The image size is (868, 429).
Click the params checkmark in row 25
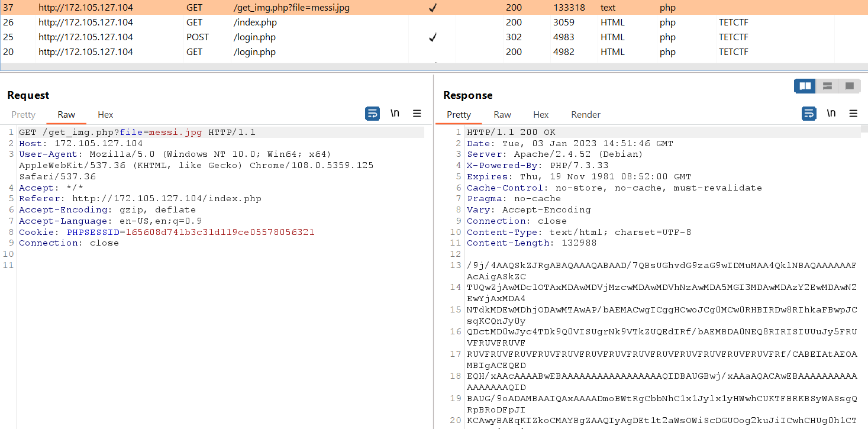tap(433, 37)
